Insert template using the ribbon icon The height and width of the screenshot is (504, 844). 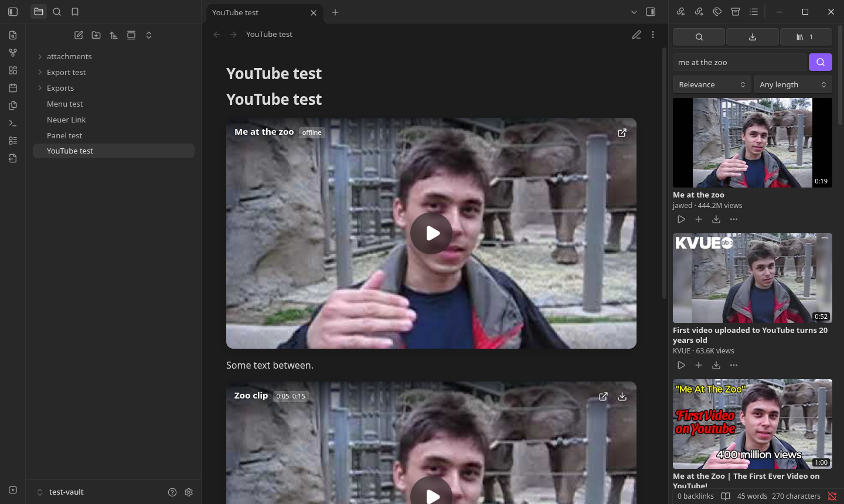(x=13, y=105)
